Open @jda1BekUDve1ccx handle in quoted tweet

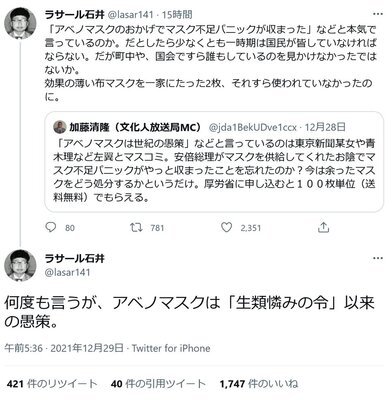coord(253,127)
